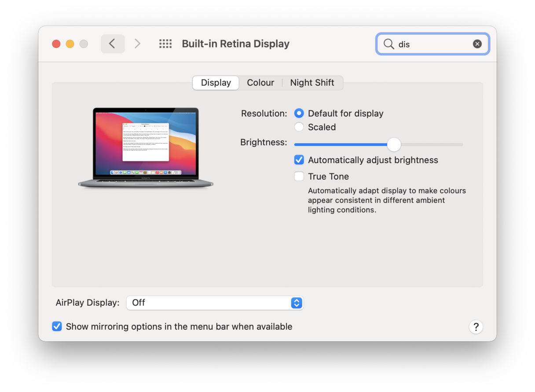The height and width of the screenshot is (392, 535).
Task: Click the Show All preferences grid icon
Action: (165, 44)
